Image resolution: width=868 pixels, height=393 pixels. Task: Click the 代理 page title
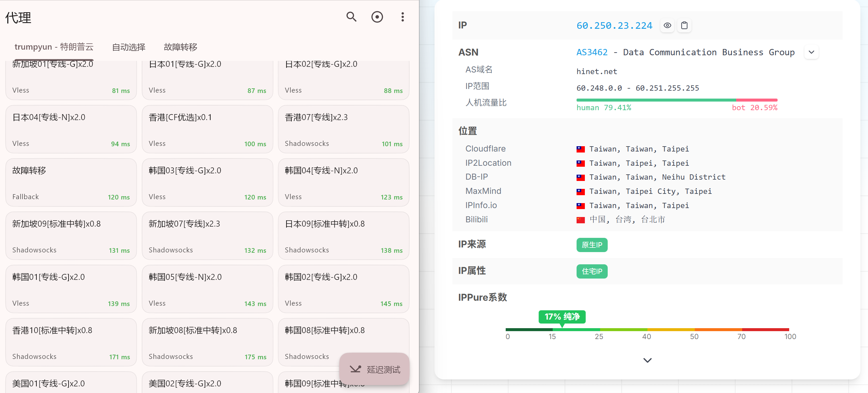(x=18, y=18)
